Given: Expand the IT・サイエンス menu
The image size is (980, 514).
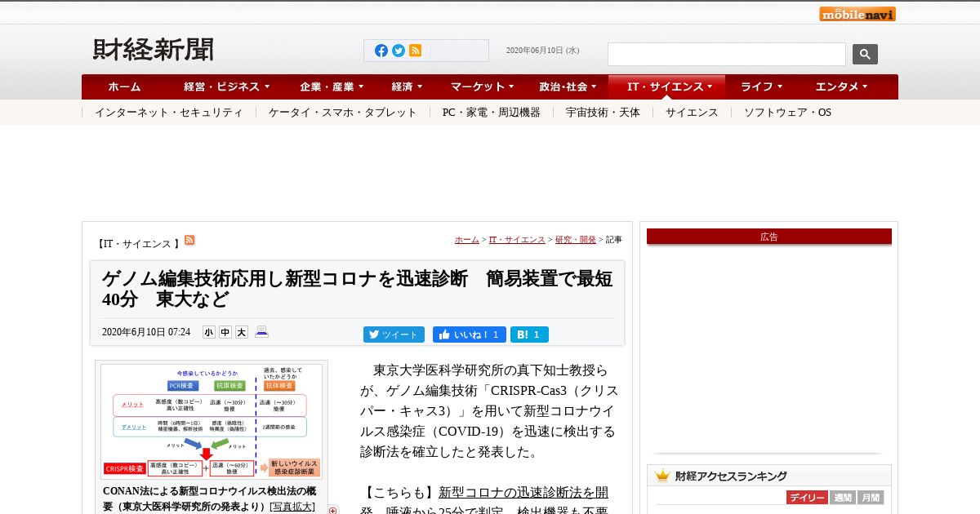Looking at the screenshot, I should (x=666, y=86).
